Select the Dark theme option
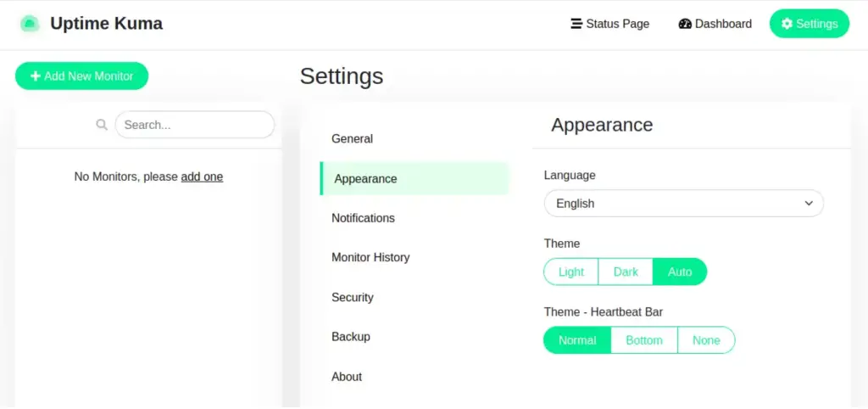The width and height of the screenshot is (868, 409). coord(626,272)
